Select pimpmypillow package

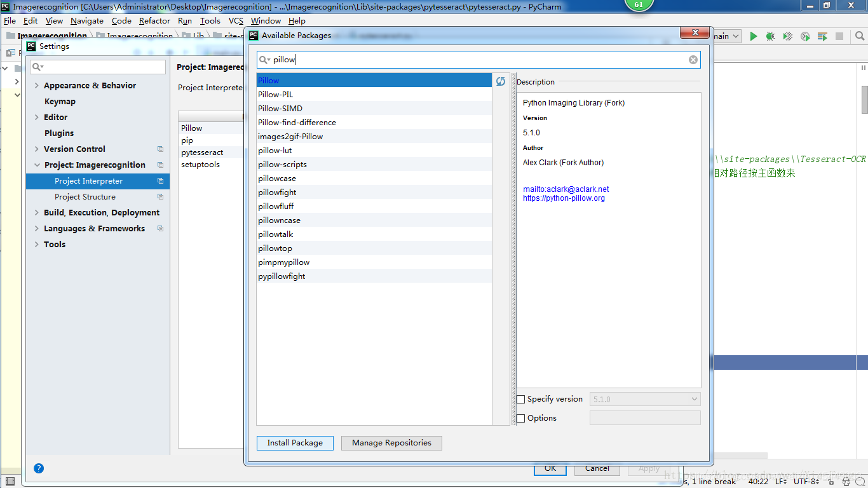(374, 262)
